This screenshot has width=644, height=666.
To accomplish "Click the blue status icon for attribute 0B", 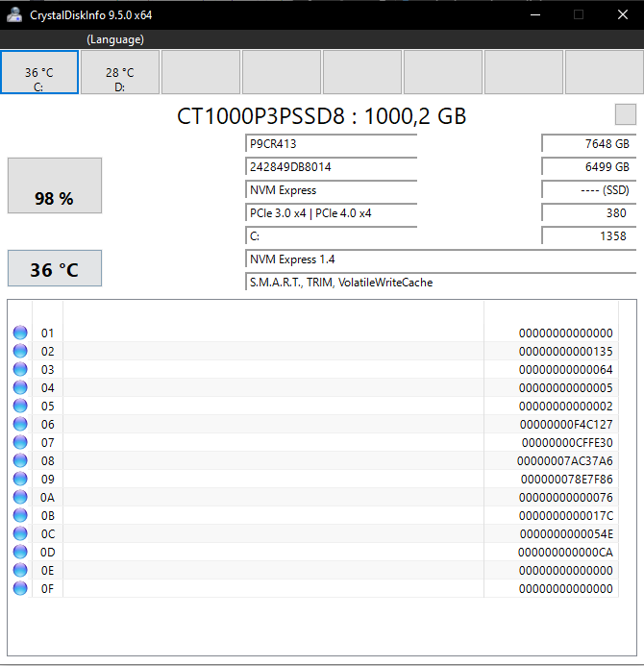I will coord(20,515).
